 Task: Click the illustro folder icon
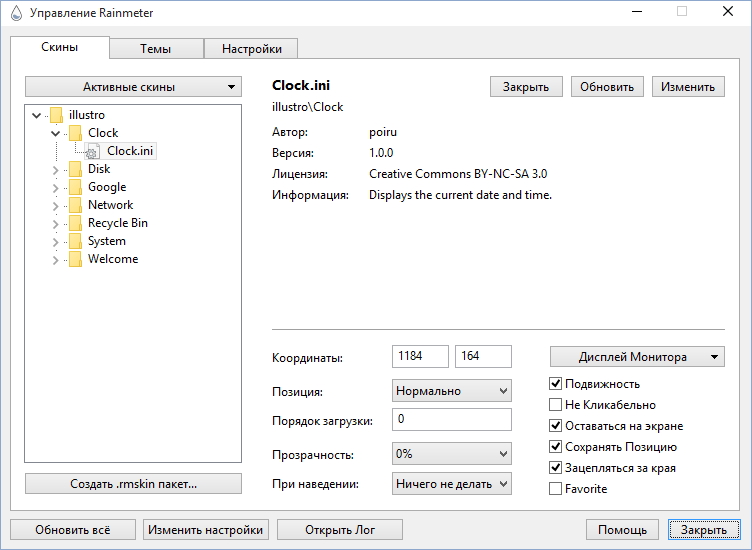click(56, 115)
